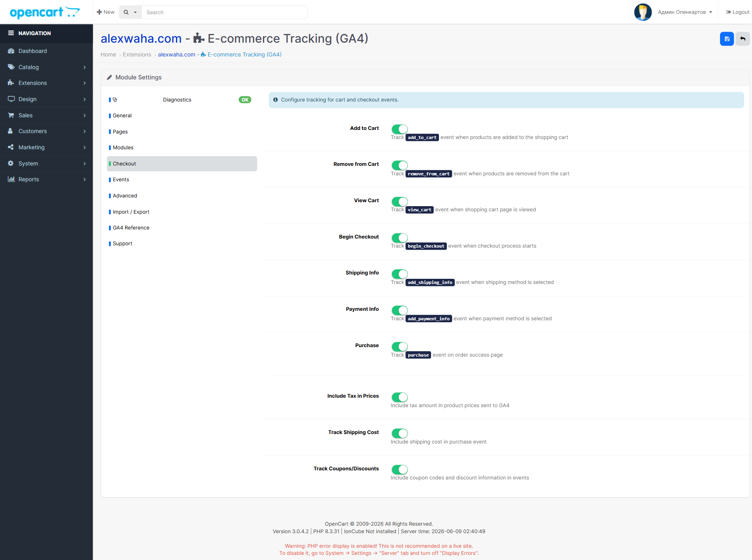Expand the Reports menu chevron
752x560 pixels.
pyautogui.click(x=84, y=179)
